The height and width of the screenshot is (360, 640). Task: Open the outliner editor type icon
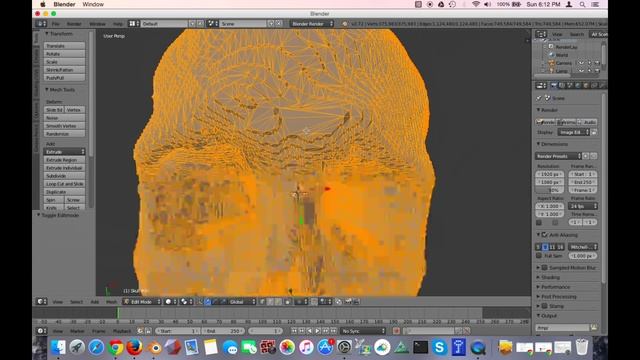(541, 34)
